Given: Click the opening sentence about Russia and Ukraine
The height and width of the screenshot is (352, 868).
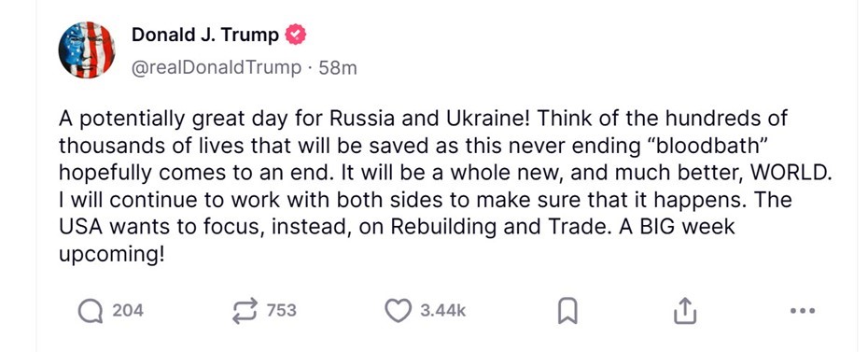Looking at the screenshot, I should [x=295, y=119].
